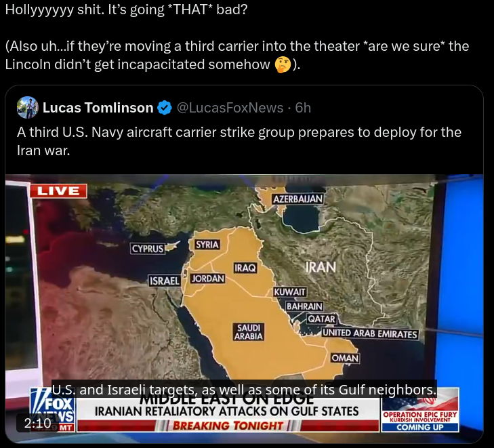Click the CYPRUS map label
This screenshot has width=494, height=448.
(148, 249)
